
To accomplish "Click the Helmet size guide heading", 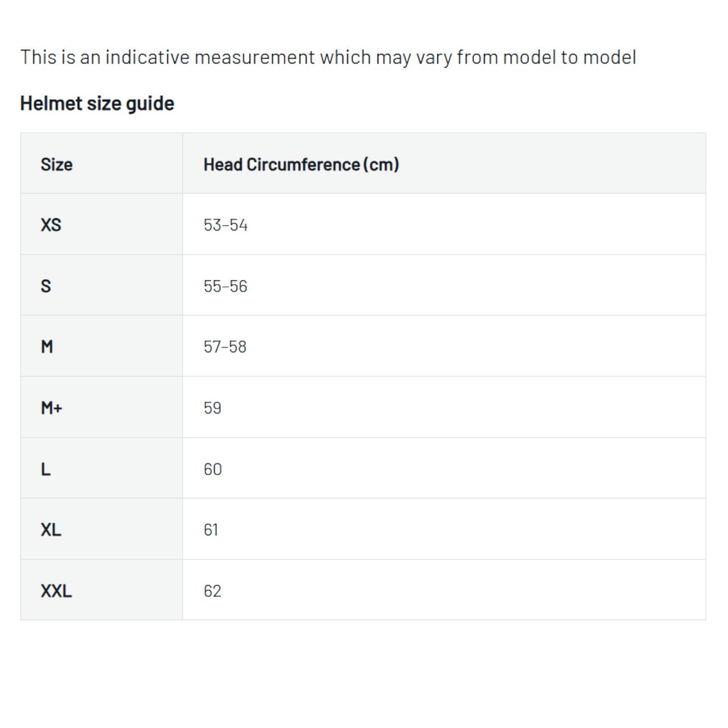I will [x=97, y=103].
